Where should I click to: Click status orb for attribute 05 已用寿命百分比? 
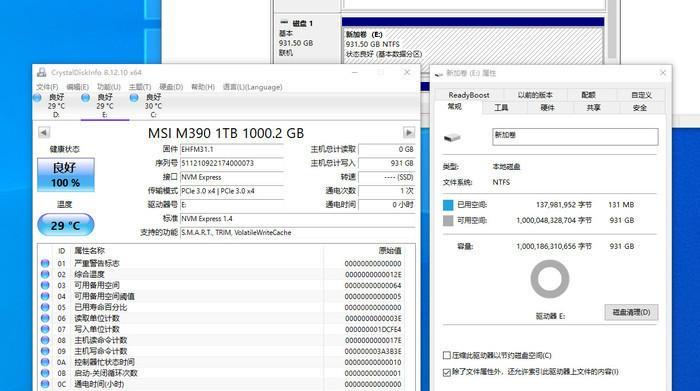point(45,307)
